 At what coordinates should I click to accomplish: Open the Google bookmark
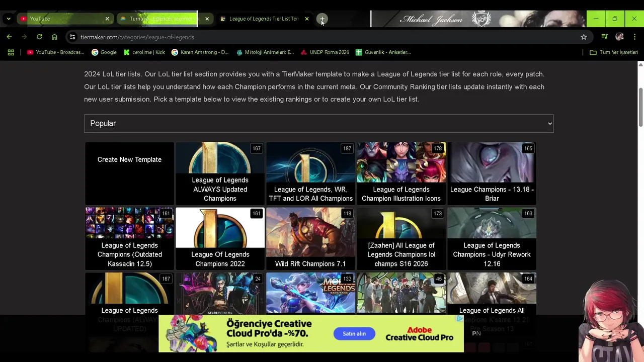[x=104, y=52]
